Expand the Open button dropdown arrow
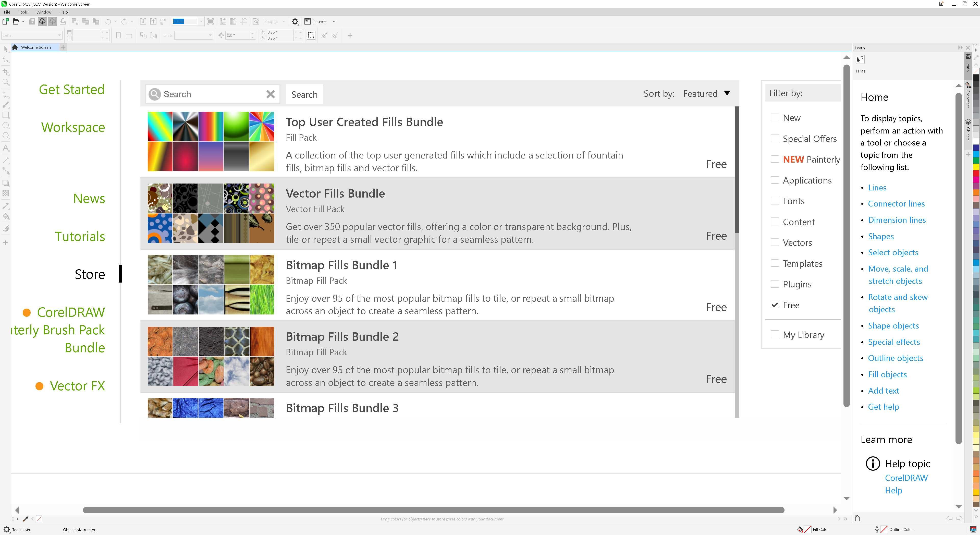 pyautogui.click(x=23, y=22)
